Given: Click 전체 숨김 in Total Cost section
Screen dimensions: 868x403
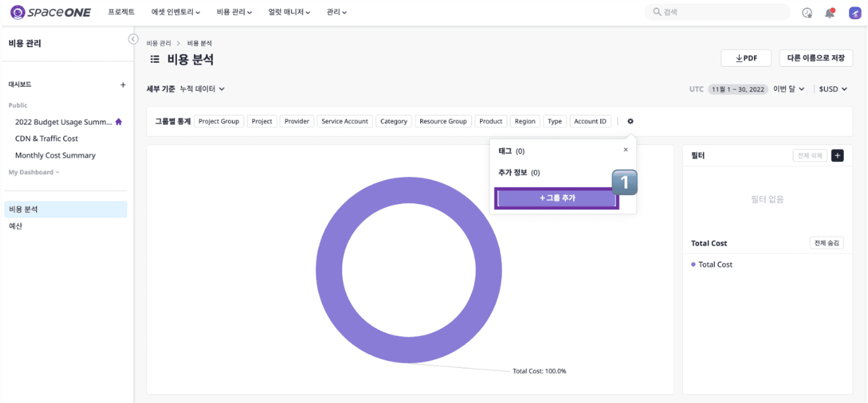Looking at the screenshot, I should tap(826, 243).
